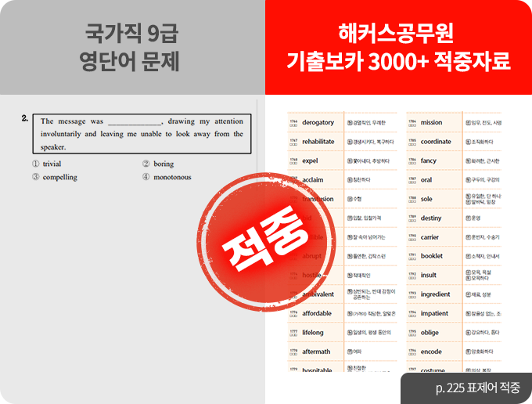Viewport: 532px width, 404px height.
Task: Click the vocabulary word 'rehabilitate'
Action: point(318,142)
